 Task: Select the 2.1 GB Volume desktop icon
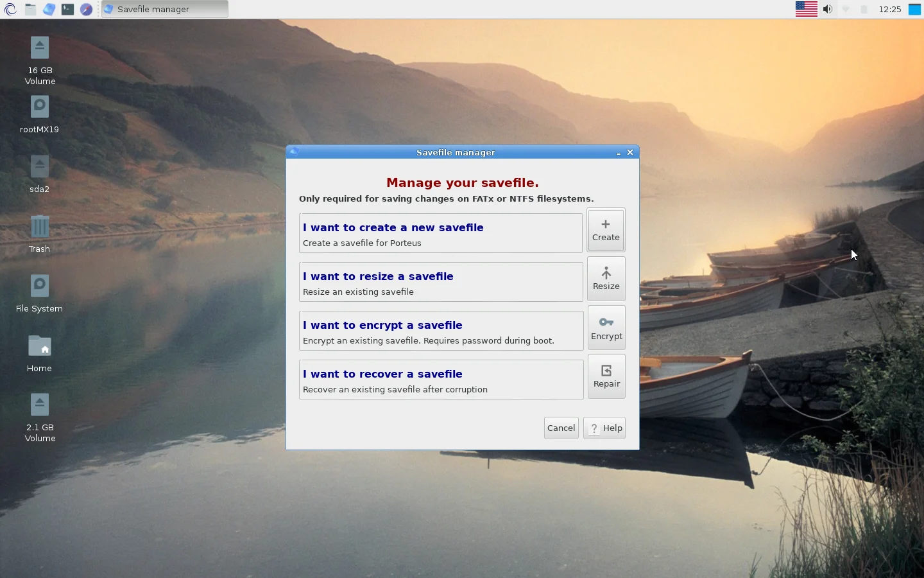tap(40, 417)
